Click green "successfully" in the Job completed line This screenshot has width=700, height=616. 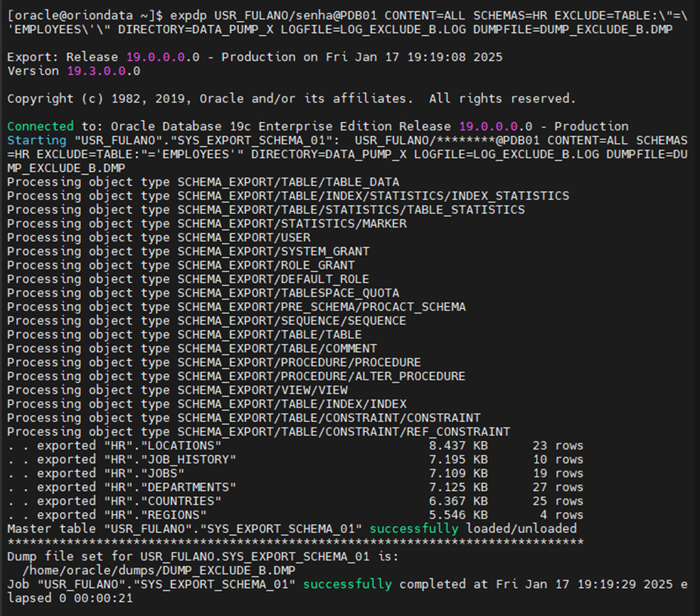347,584
